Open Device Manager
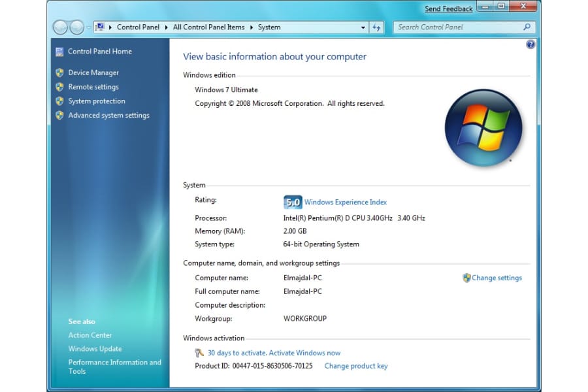This screenshot has height=392, width=588. coord(93,73)
